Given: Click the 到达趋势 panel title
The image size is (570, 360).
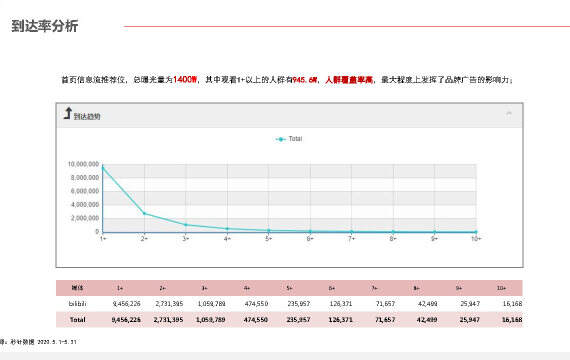Looking at the screenshot, I should coord(87,116).
